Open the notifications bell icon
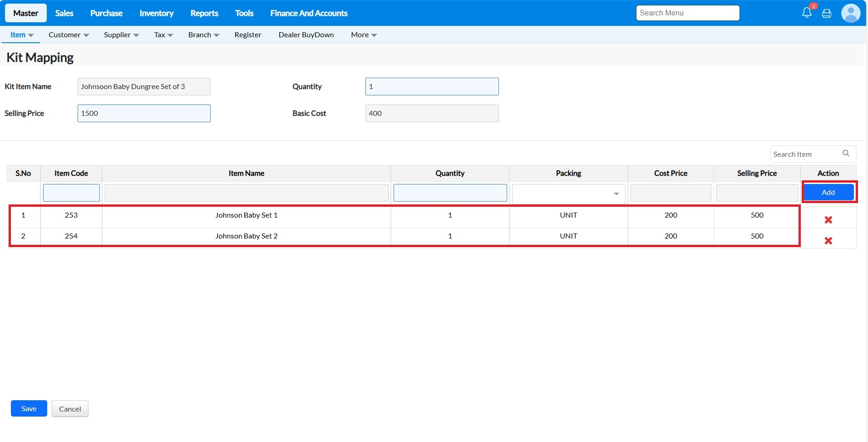The height and width of the screenshot is (442, 868). coord(807,13)
